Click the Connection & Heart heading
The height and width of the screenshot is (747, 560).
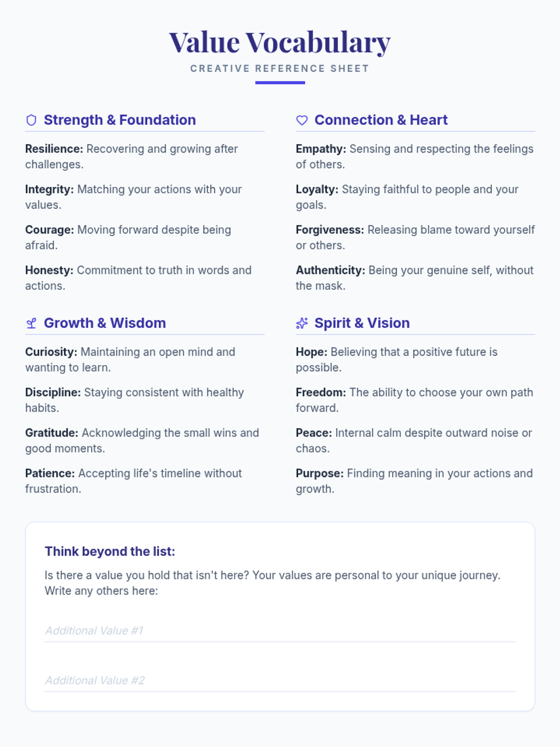(x=381, y=120)
